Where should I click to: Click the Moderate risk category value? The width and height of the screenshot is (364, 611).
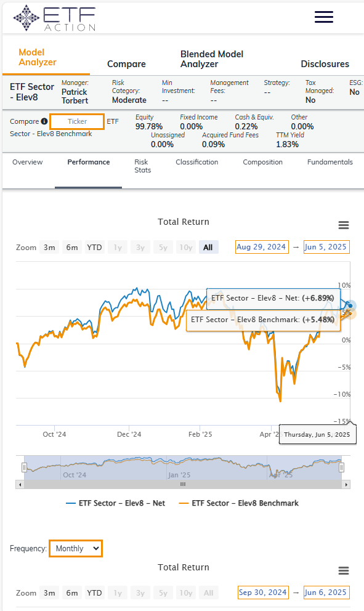(x=129, y=100)
